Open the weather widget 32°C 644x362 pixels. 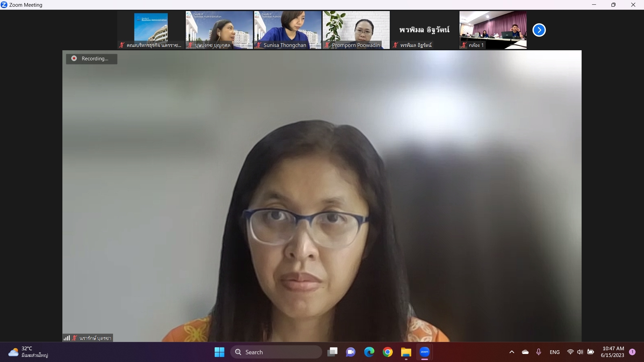click(28, 352)
